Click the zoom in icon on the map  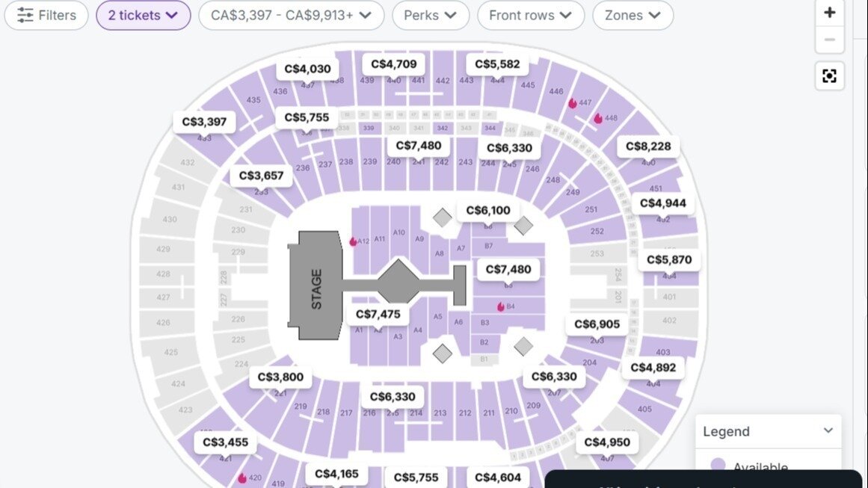coord(830,12)
